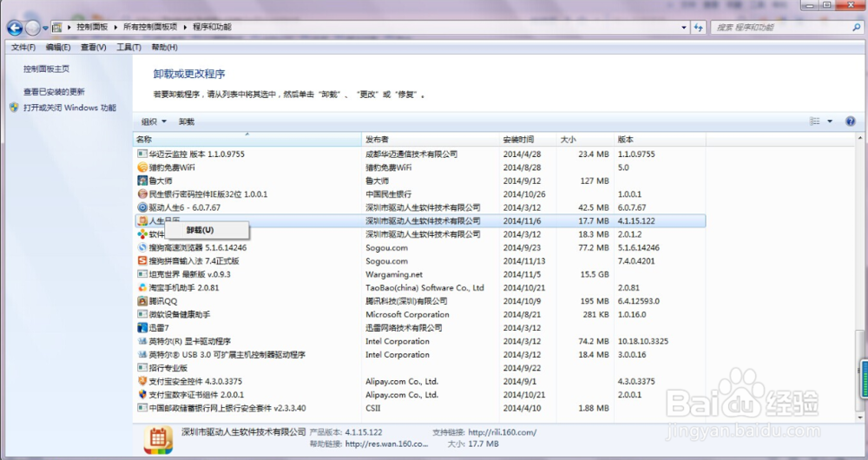The height and width of the screenshot is (460, 868).
Task: Click size 15.5 GB cell
Action: coord(595,274)
